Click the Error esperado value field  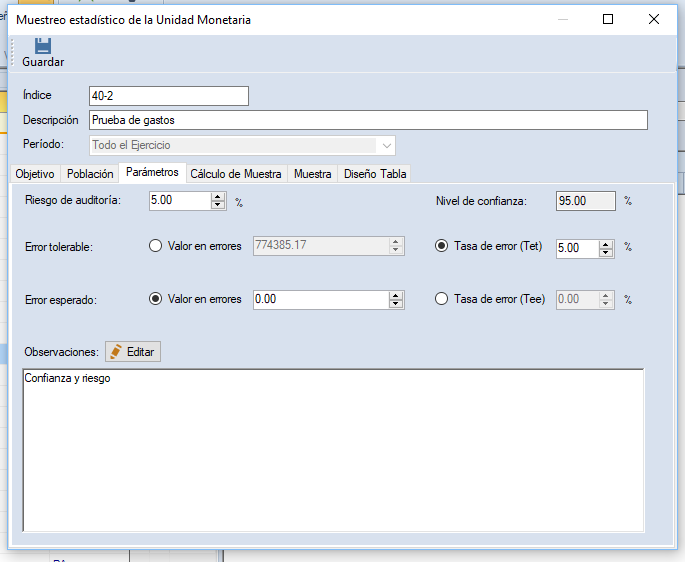[x=320, y=299]
